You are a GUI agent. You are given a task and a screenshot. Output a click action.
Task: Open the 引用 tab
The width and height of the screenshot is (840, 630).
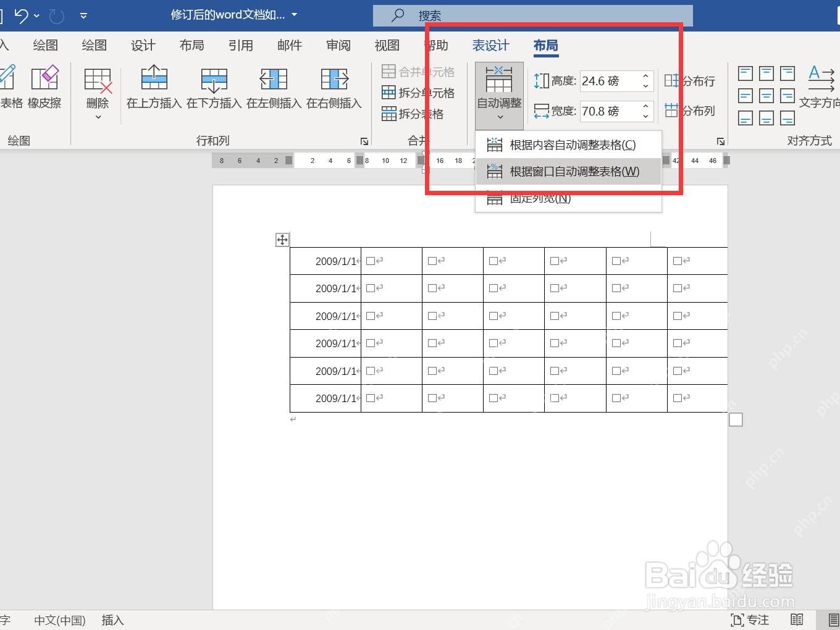click(x=240, y=45)
